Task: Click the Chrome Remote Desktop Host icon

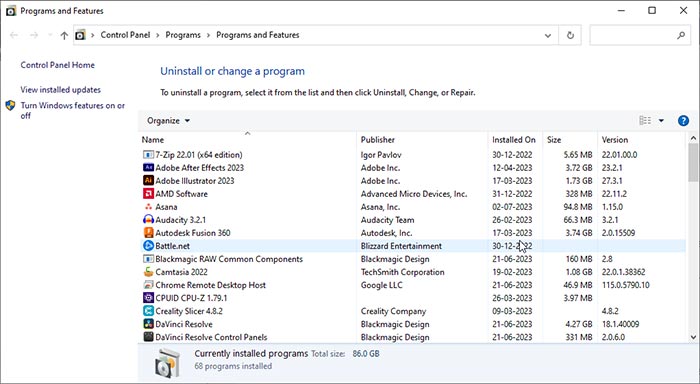Action: click(x=148, y=285)
